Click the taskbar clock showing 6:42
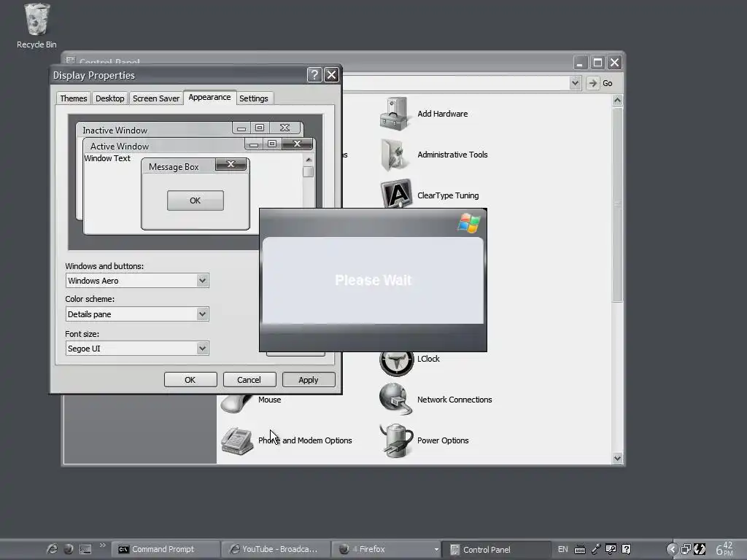The width and height of the screenshot is (747, 560). pos(724,549)
